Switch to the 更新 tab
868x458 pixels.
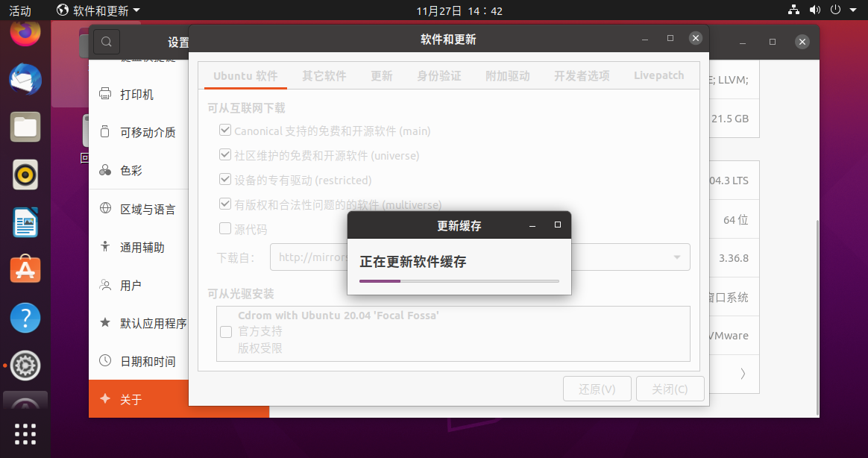[382, 76]
